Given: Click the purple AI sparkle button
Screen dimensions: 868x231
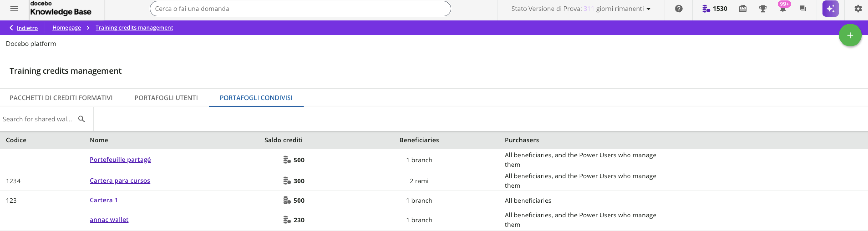Looking at the screenshot, I should pyautogui.click(x=830, y=9).
